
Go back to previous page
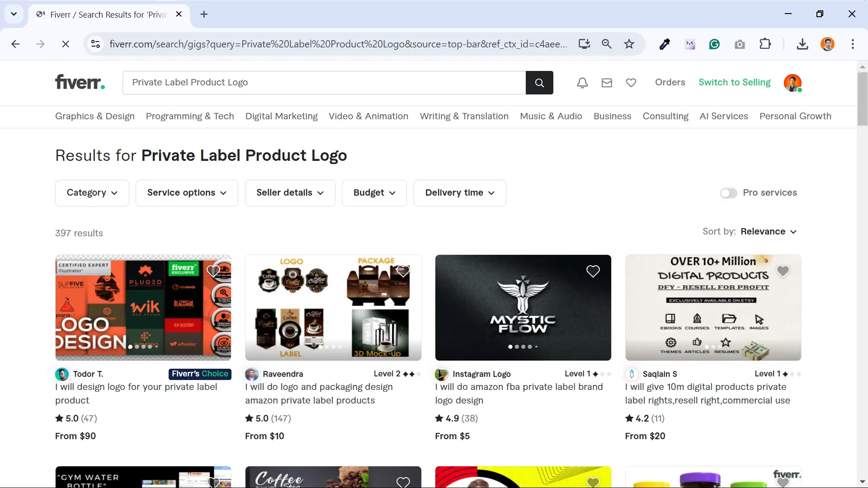(15, 44)
